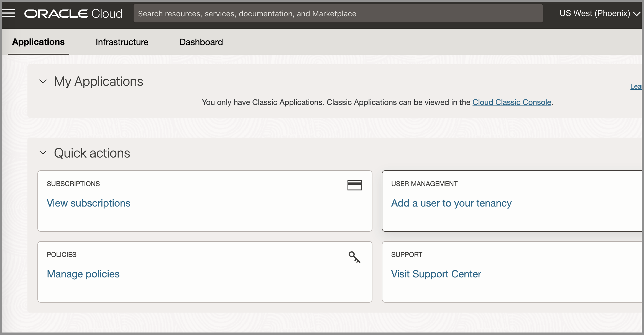
Task: Collapse the My Applications section
Action: coord(43,81)
